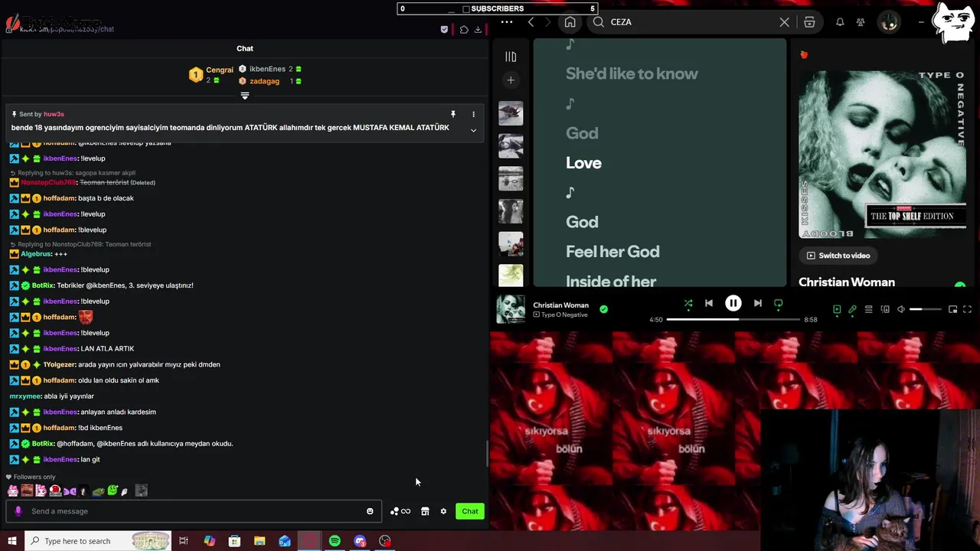
Task: Pick the Pepe frog emote
Action: coord(99,491)
